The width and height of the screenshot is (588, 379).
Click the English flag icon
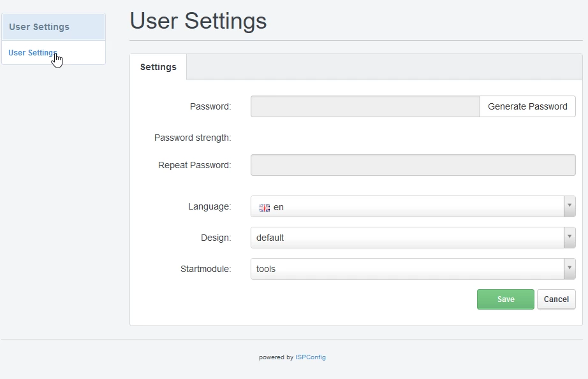point(265,207)
